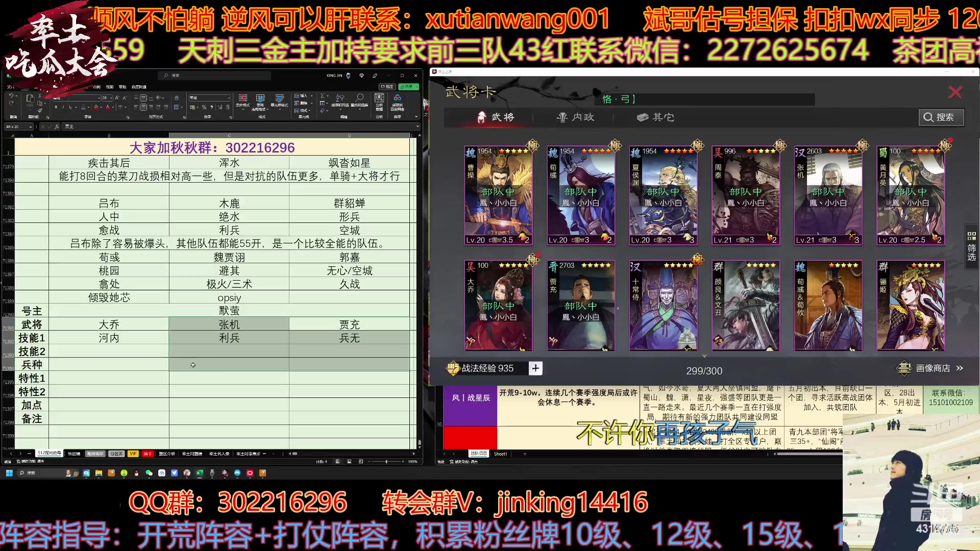Click the fill color bucket swatch
The height and width of the screenshot is (551, 980).
[96, 107]
